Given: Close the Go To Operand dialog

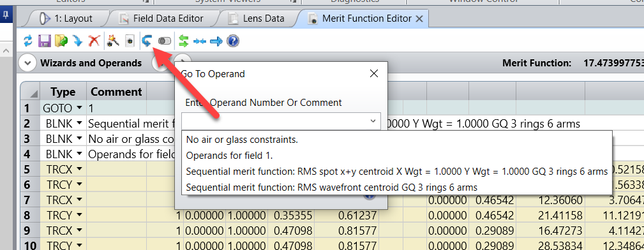Looking at the screenshot, I should (x=374, y=73).
